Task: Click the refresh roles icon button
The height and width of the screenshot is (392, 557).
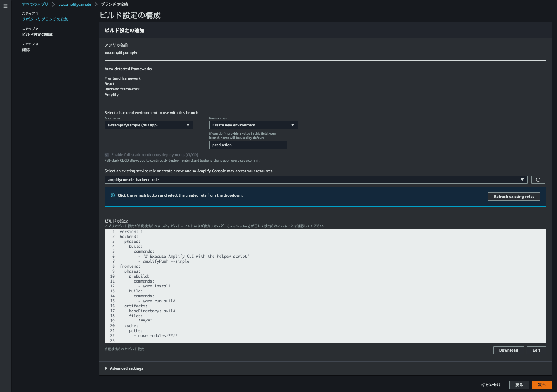Action: click(538, 180)
